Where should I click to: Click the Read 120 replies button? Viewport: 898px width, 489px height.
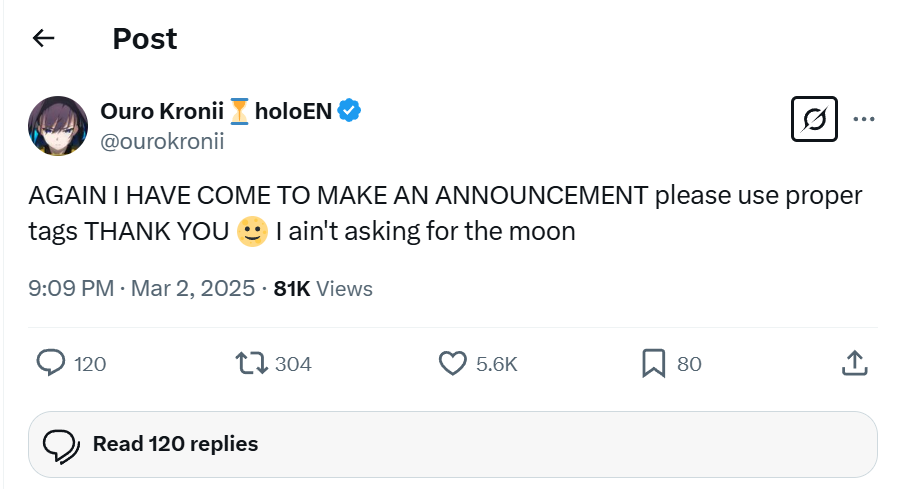452,444
